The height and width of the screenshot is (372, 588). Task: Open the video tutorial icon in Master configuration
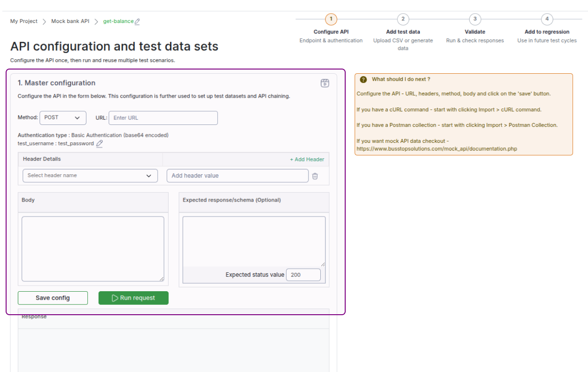click(x=325, y=83)
